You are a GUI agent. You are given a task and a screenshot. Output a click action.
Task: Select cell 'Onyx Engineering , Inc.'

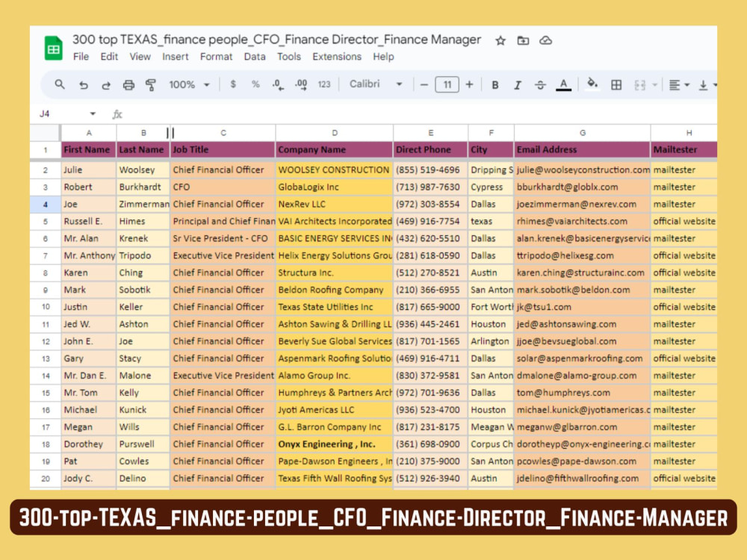(335, 444)
